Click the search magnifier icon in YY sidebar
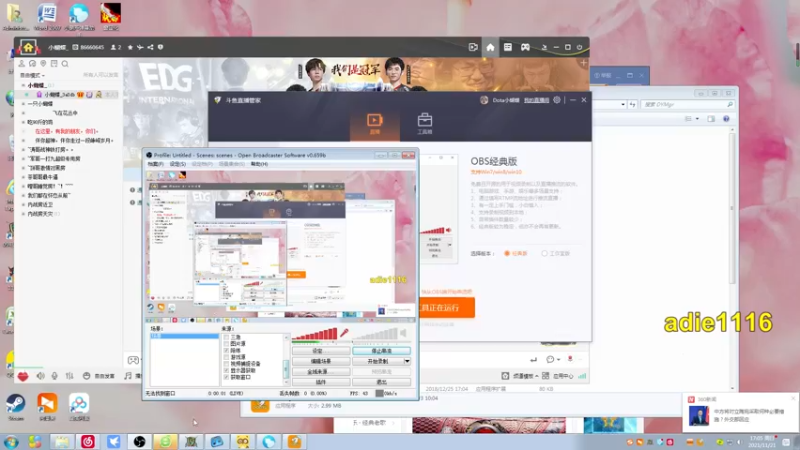Viewport: 800px width, 450px height. [65, 64]
